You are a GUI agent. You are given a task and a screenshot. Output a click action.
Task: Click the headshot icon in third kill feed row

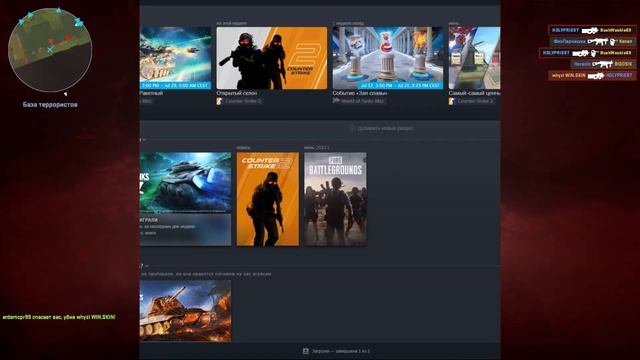593,53
